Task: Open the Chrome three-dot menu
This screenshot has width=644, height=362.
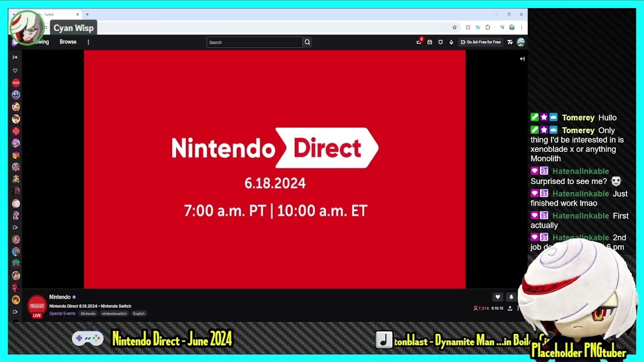Action: [x=521, y=28]
